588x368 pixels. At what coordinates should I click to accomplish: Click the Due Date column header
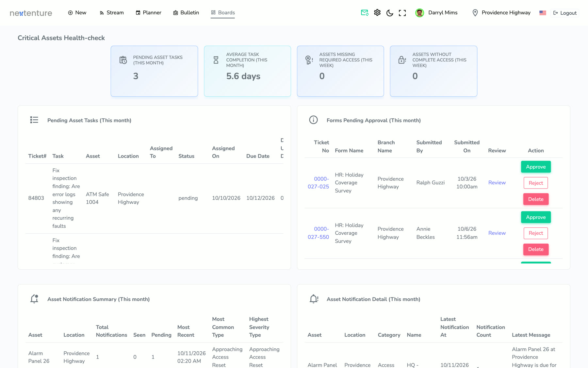[258, 156]
